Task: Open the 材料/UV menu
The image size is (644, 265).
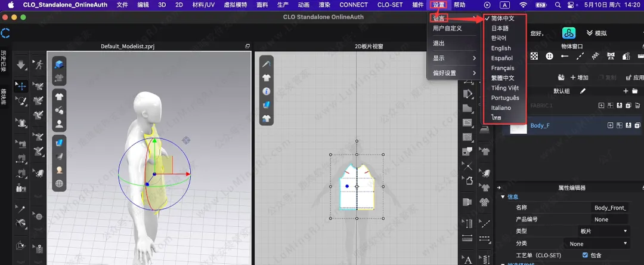Action: [x=203, y=5]
